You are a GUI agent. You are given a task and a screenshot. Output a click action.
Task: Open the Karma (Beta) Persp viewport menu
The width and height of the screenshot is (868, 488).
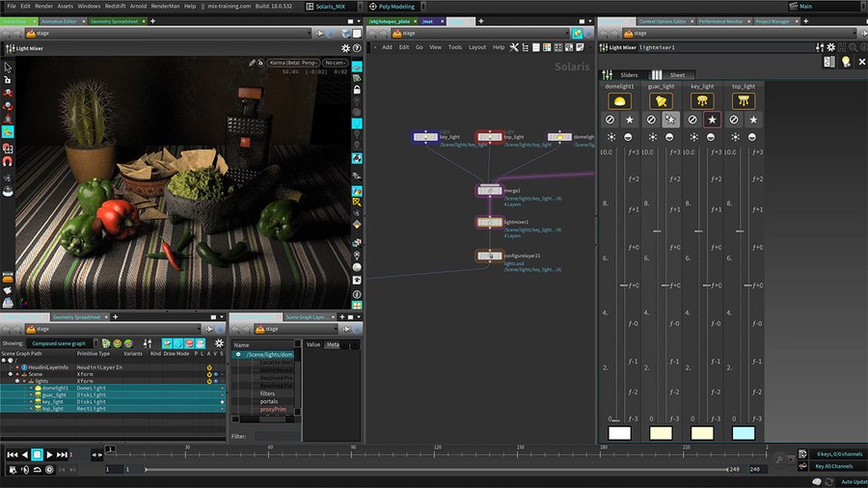293,63
